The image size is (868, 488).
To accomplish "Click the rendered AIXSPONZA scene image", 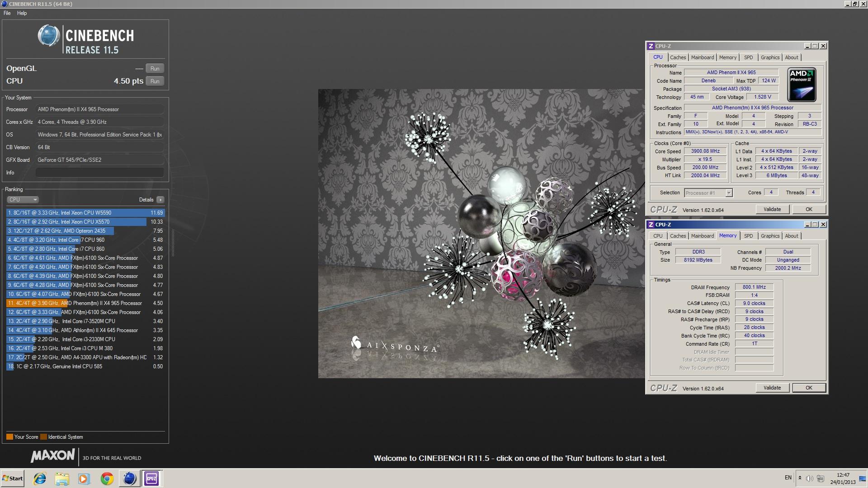I will (x=481, y=234).
